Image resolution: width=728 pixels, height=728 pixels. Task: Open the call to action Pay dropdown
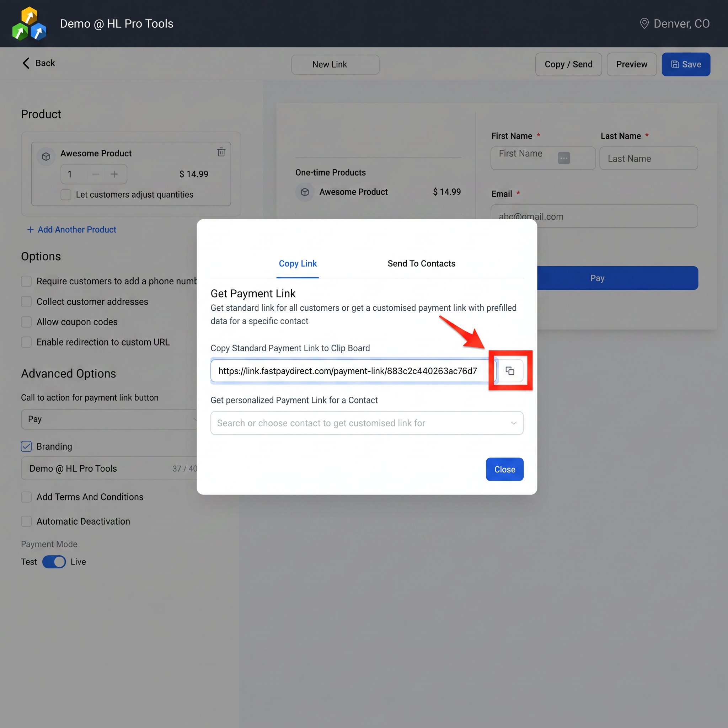tap(109, 419)
